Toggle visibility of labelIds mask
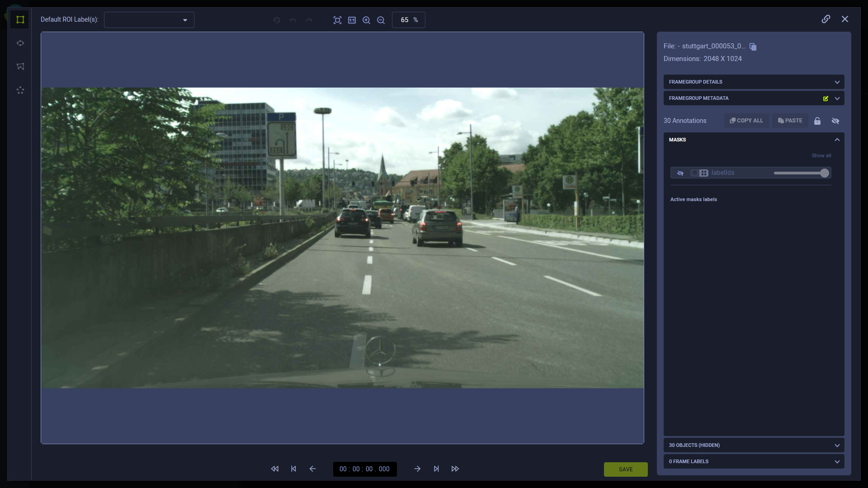Viewport: 868px width, 488px height. coord(680,173)
